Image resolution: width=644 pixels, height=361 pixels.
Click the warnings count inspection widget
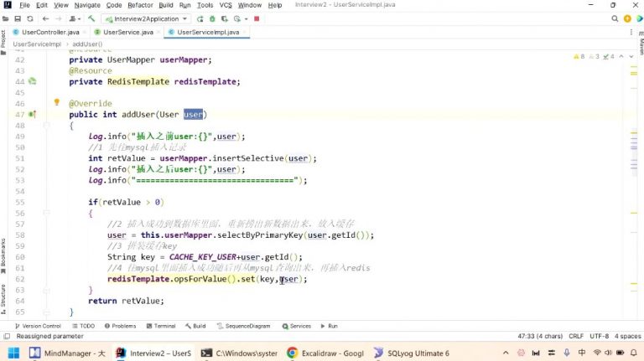pyautogui.click(x=579, y=56)
